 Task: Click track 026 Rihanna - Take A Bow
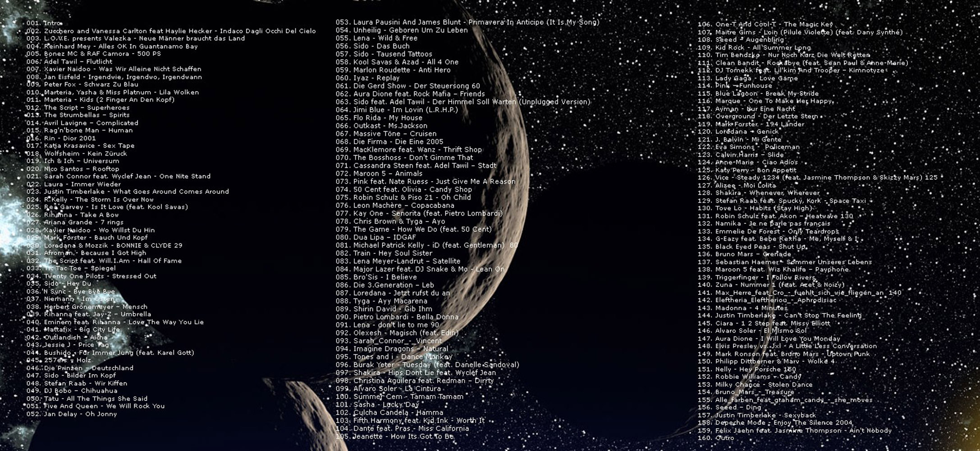coord(72,215)
